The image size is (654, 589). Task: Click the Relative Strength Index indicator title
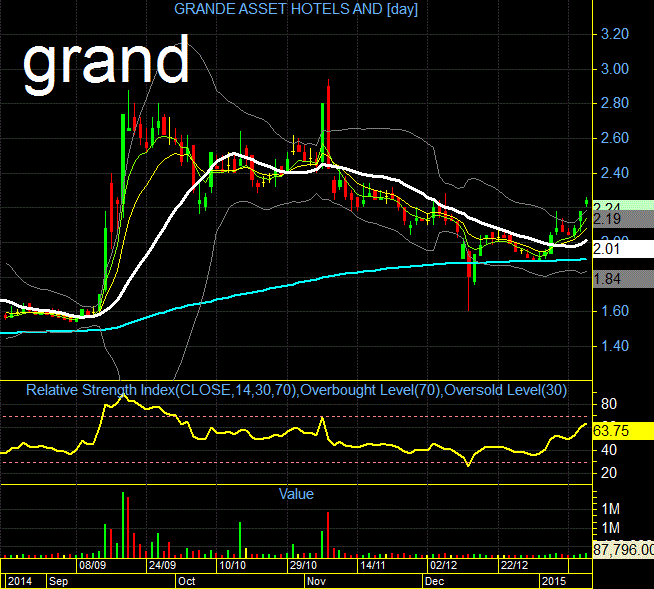296,390
